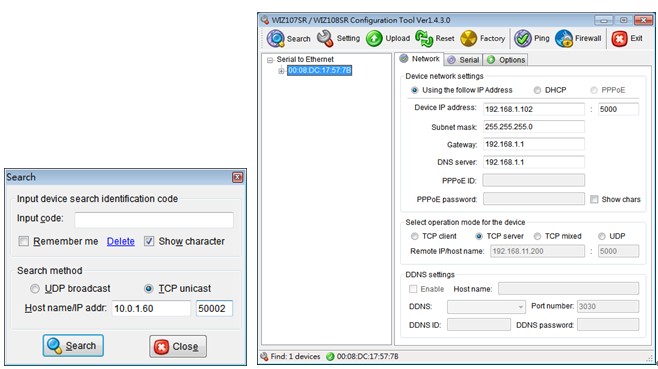Select the PPPoE radio button
This screenshot has width=658, height=369.
(594, 90)
